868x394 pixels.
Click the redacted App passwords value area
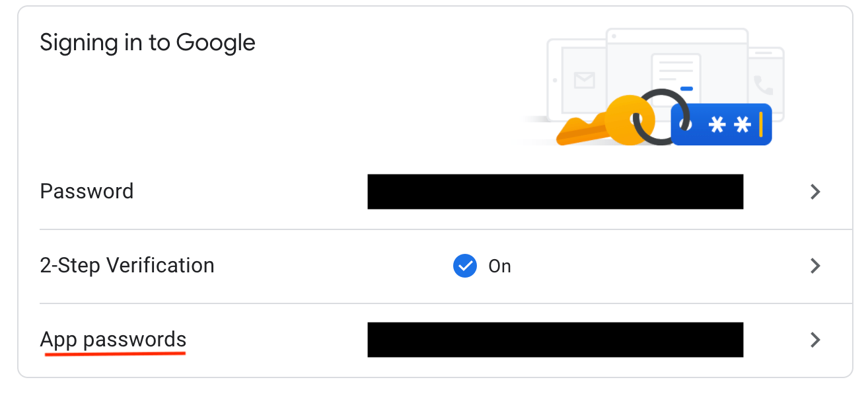click(x=555, y=340)
